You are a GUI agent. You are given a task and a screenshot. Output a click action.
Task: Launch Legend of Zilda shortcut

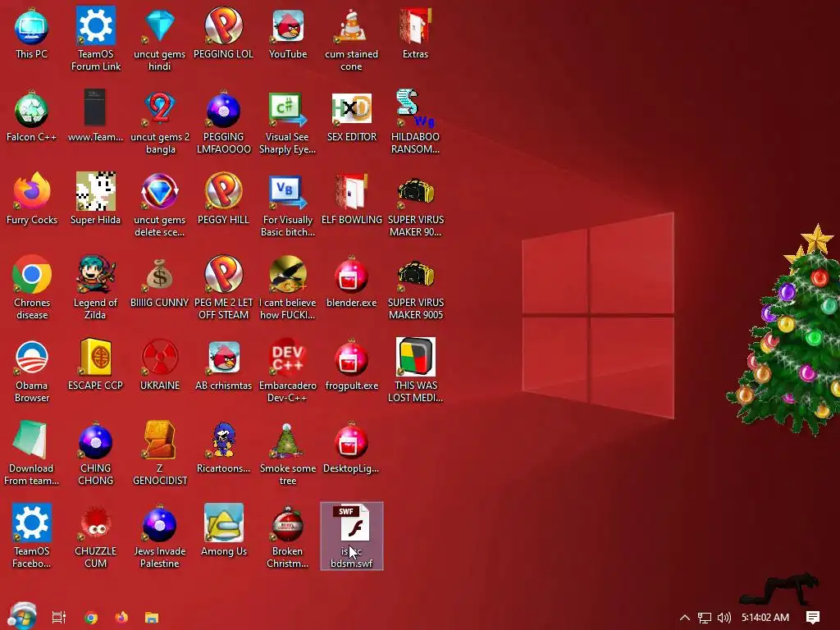pos(95,288)
